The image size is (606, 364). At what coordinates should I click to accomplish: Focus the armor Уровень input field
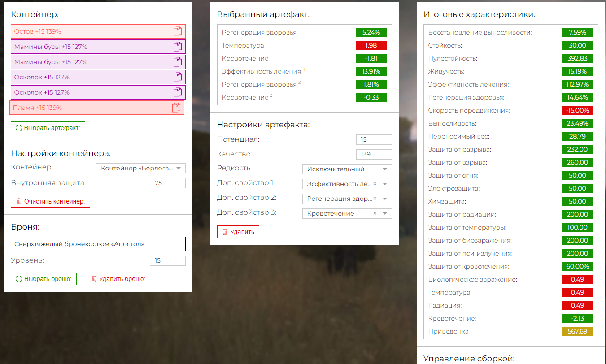[x=167, y=260]
